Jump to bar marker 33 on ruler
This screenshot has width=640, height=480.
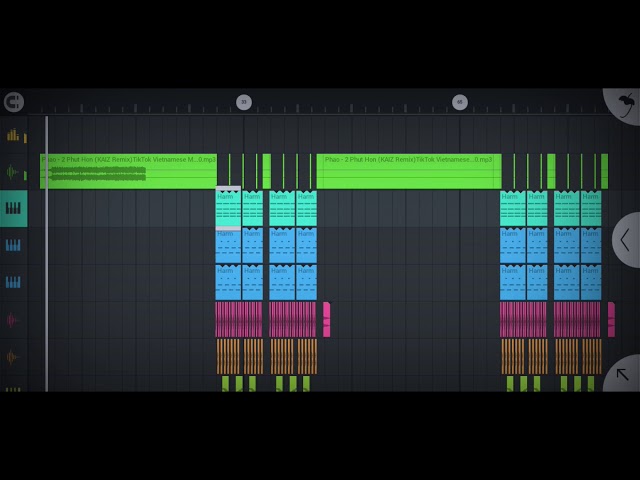244,102
